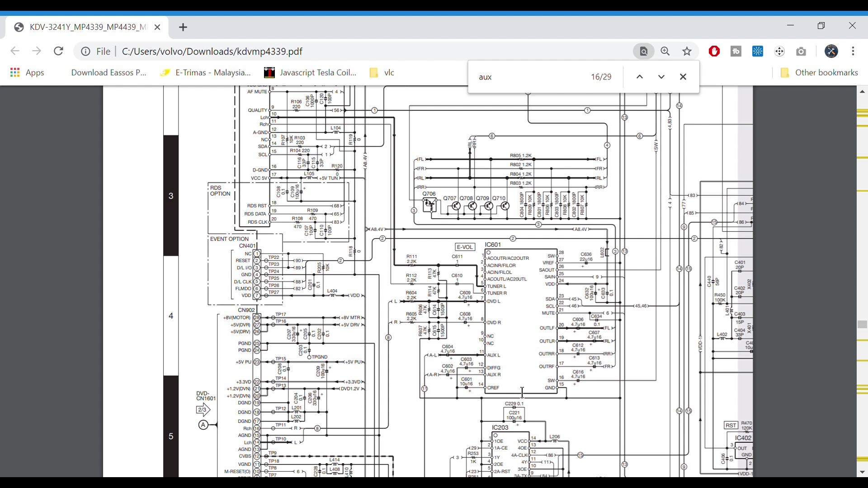Click the find-in-page icon in address bar
868x488 pixels.
[x=644, y=51]
